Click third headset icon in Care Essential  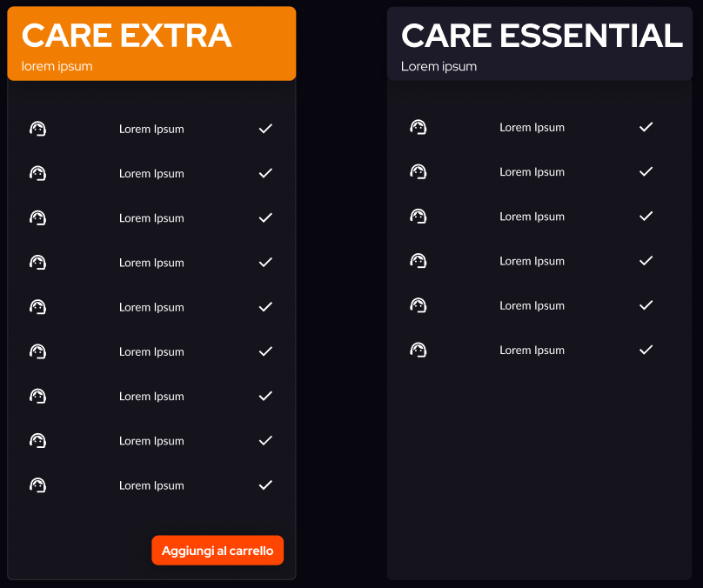[418, 217]
